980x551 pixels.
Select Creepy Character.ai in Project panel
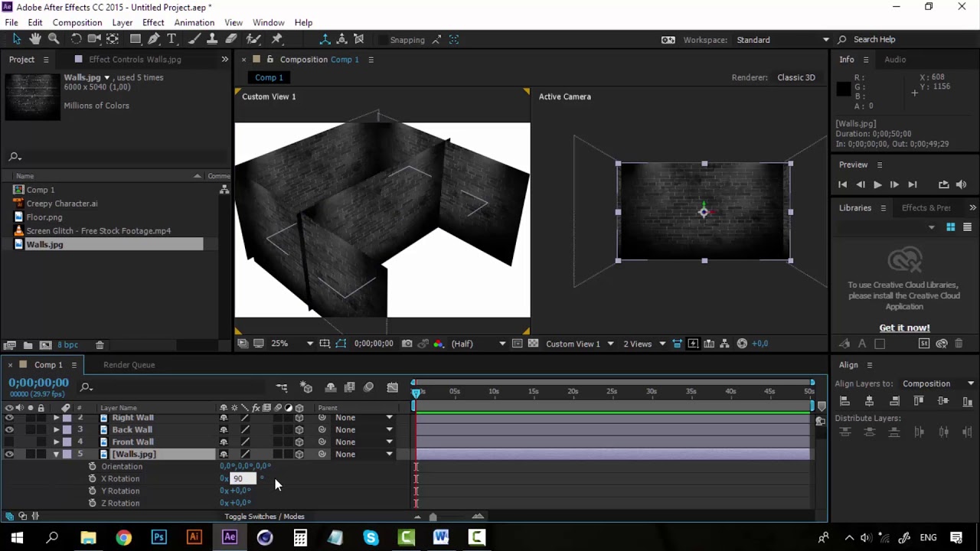[x=62, y=204]
